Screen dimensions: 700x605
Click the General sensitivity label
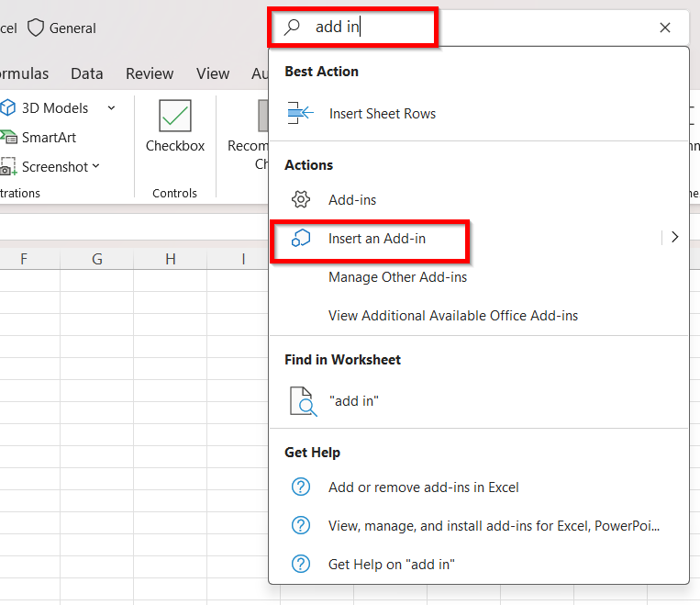click(x=72, y=28)
